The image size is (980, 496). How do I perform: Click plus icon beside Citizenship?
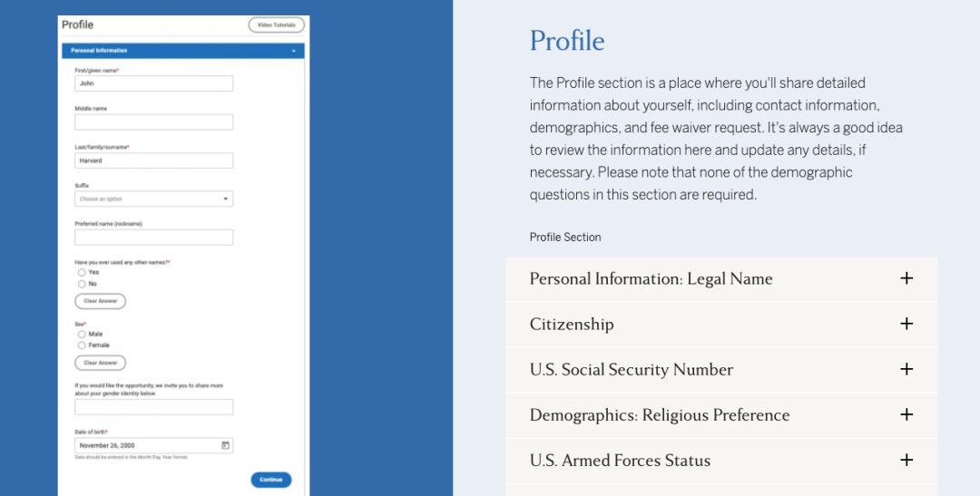[x=906, y=324]
